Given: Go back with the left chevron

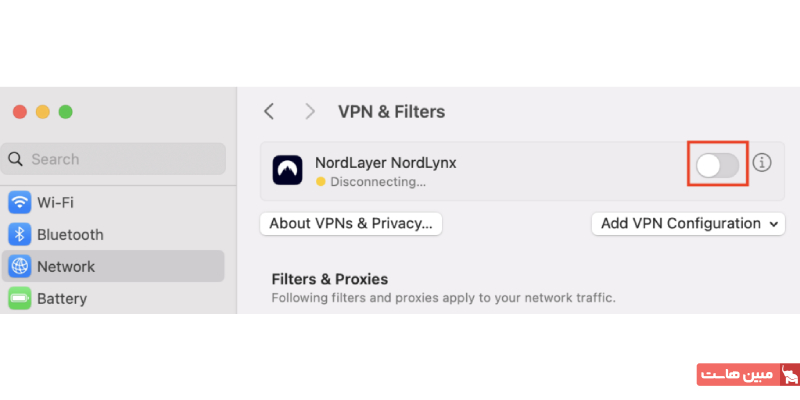Looking at the screenshot, I should point(268,111).
